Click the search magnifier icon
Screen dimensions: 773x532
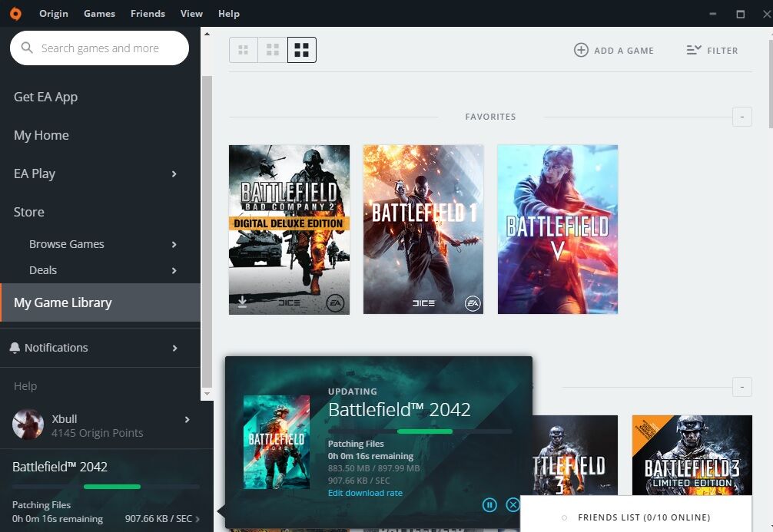point(27,48)
